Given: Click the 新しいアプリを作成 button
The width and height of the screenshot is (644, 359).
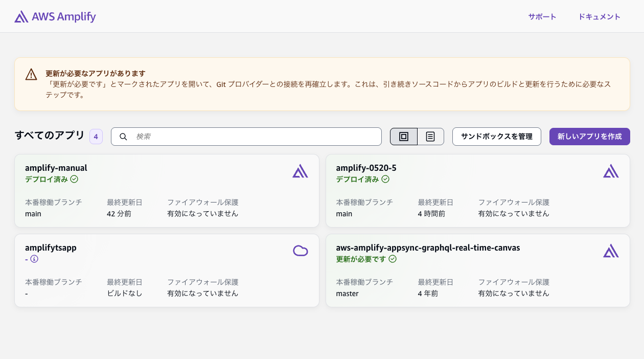Looking at the screenshot, I should [x=590, y=137].
